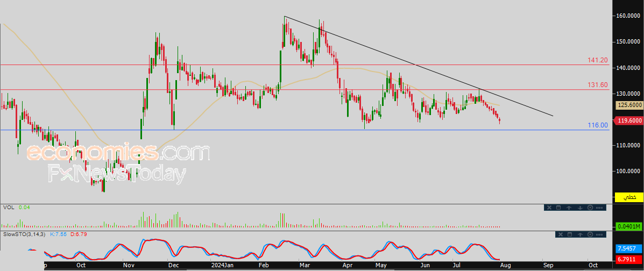644x271 pixels.
Task: Move the VOL panel down
Action: tap(580, 208)
